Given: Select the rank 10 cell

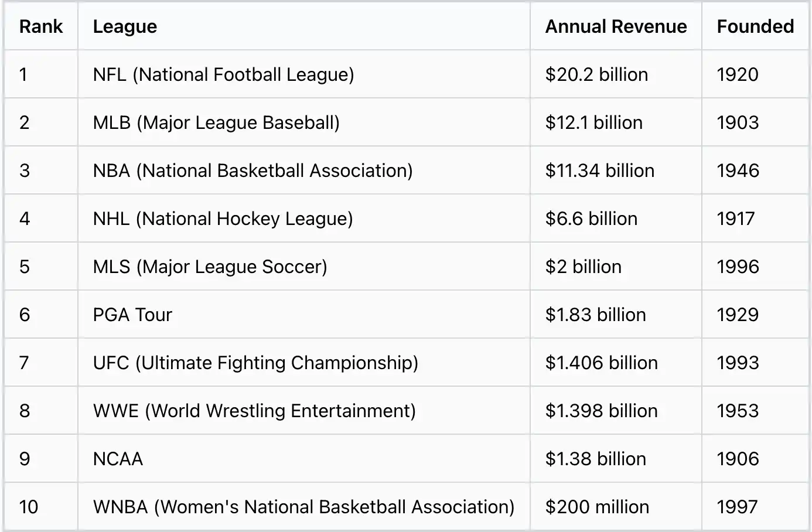Looking at the screenshot, I should pos(29,507).
